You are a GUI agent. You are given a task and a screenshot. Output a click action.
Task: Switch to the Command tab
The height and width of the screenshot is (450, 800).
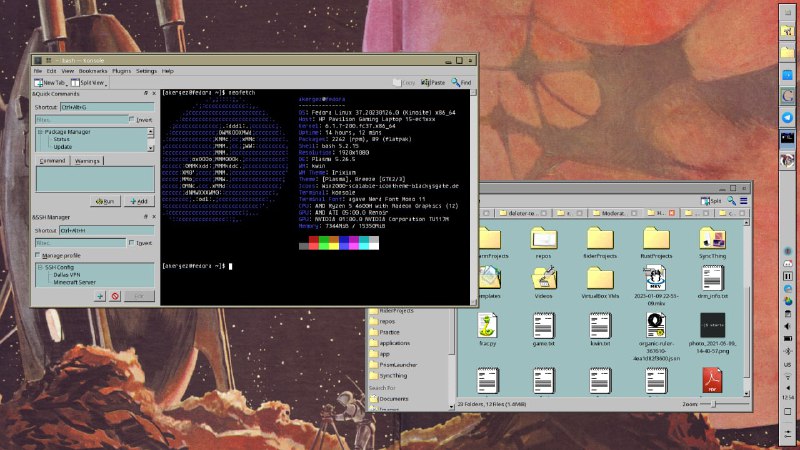tap(53, 161)
